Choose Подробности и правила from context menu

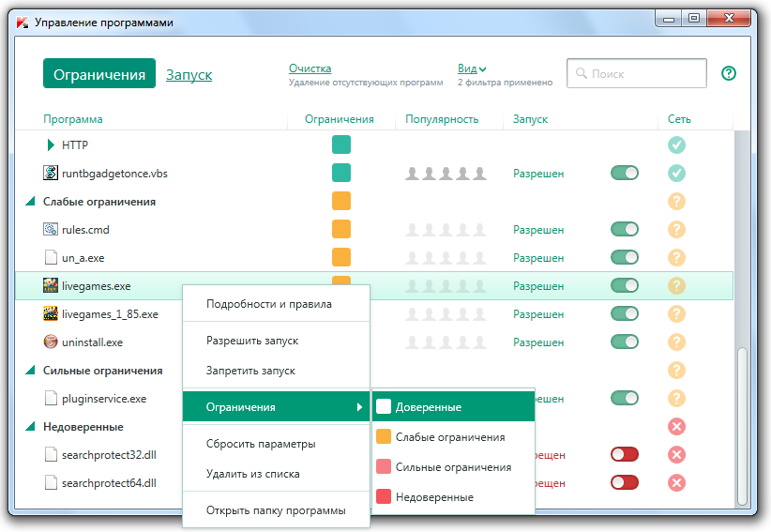point(276,304)
